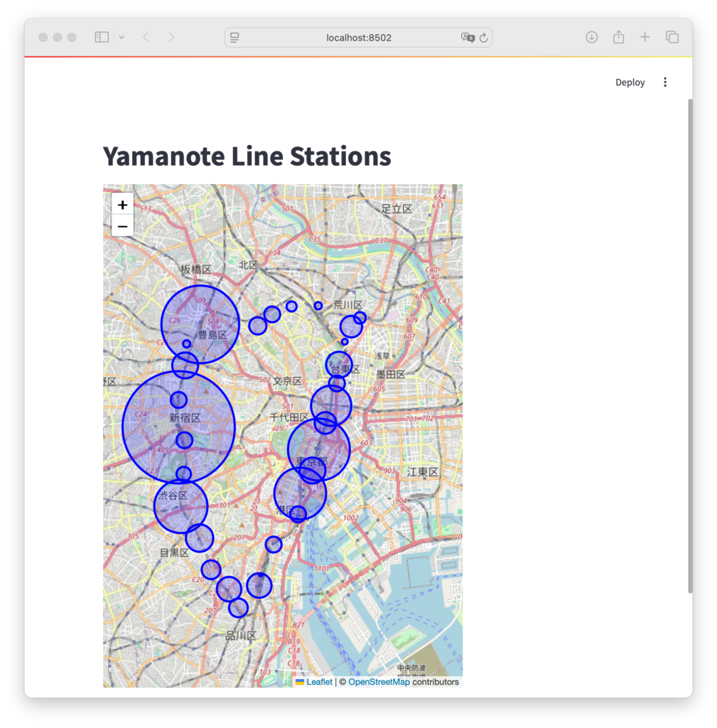Go back to the previous page
Screen dimensions: 717x728
tap(146, 37)
